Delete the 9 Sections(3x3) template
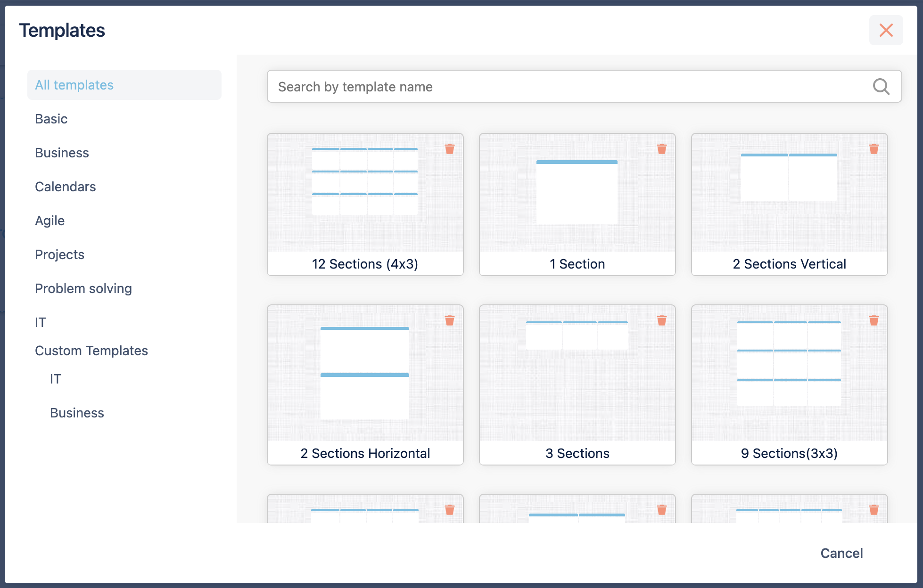 pyautogui.click(x=874, y=320)
